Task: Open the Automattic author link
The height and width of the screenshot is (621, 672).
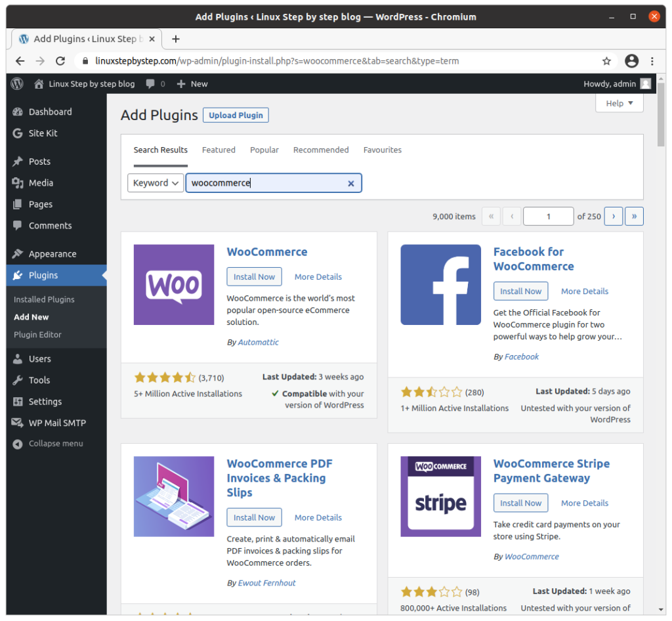Action: point(259,343)
